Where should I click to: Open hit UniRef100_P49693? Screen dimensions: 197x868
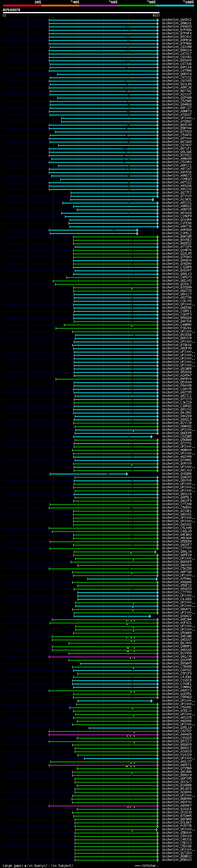177,26
